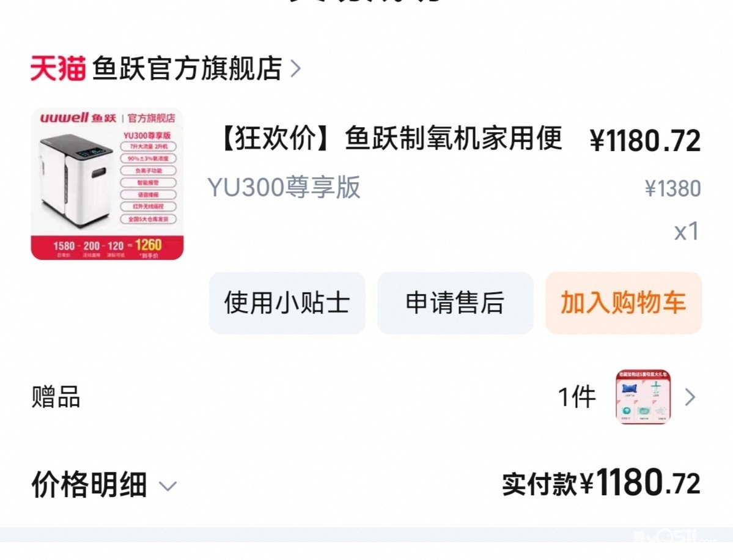Tap the gift bundle thumbnail image
This screenshot has width=733, height=560.
tap(643, 397)
